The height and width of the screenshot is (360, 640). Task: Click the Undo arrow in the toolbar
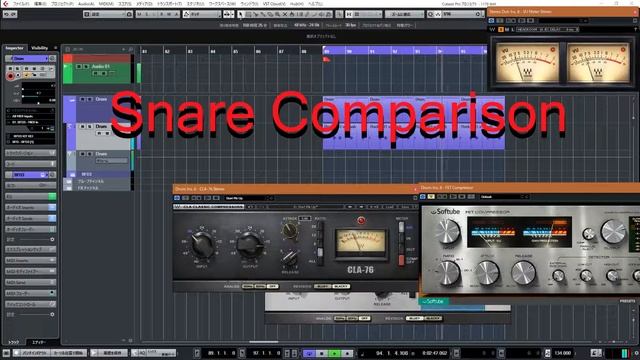click(x=7, y=14)
